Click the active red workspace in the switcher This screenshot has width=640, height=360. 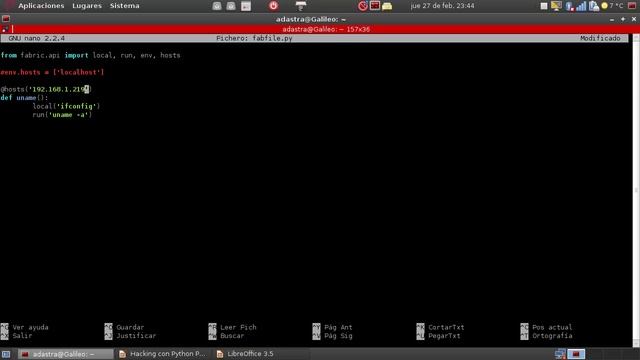[x=576, y=354]
